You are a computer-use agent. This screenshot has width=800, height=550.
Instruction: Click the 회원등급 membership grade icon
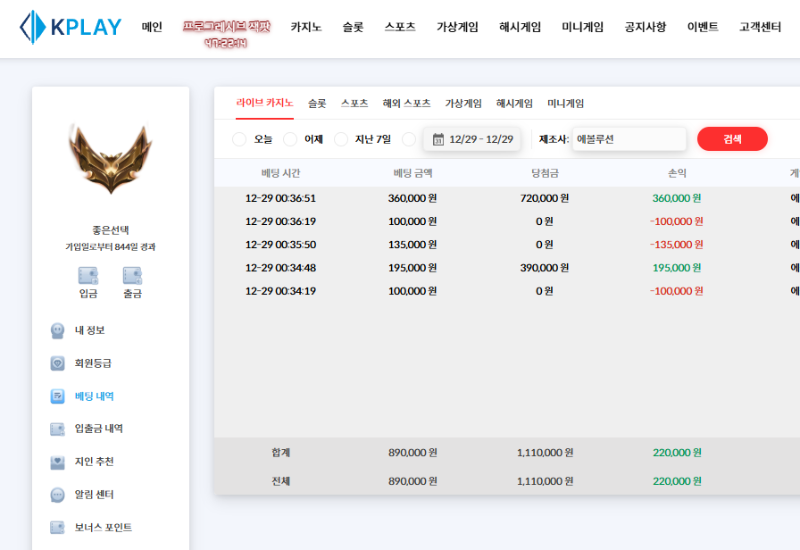(58, 363)
